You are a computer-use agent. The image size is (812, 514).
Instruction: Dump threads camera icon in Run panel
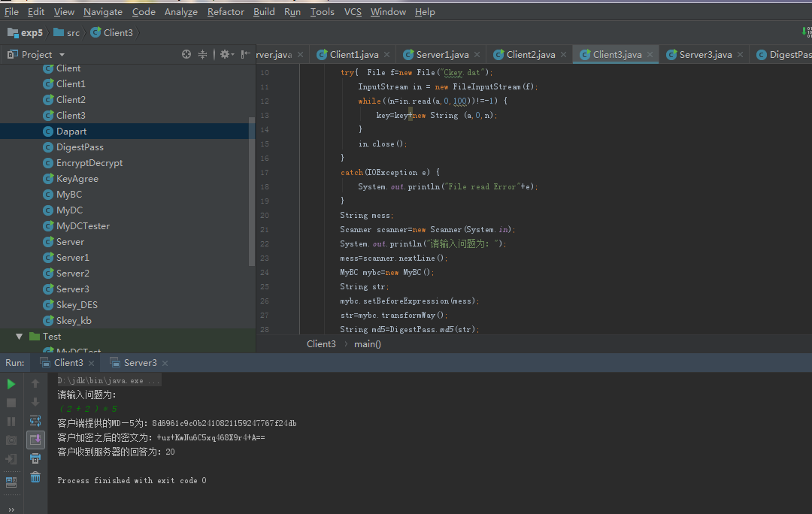click(11, 440)
